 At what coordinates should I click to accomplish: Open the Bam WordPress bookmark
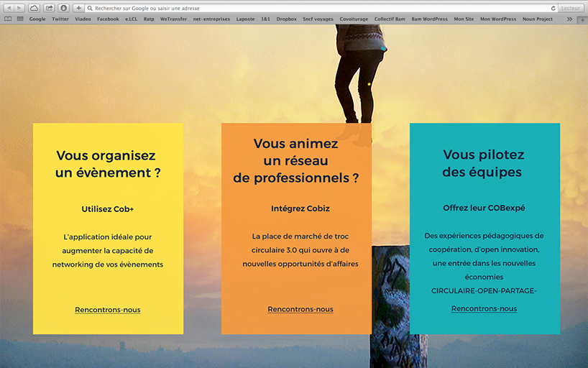pyautogui.click(x=429, y=19)
